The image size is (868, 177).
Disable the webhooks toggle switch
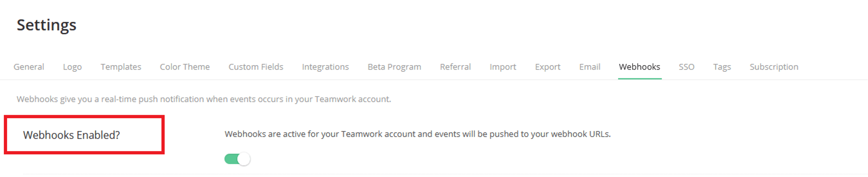[x=237, y=159]
